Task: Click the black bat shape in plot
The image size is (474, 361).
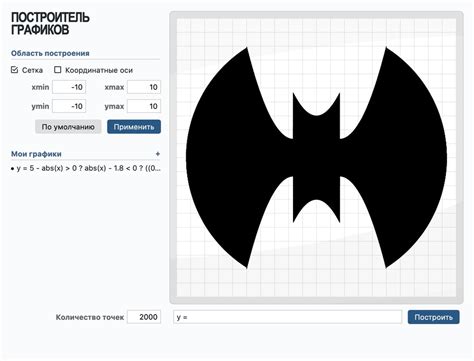Action: 316,157
